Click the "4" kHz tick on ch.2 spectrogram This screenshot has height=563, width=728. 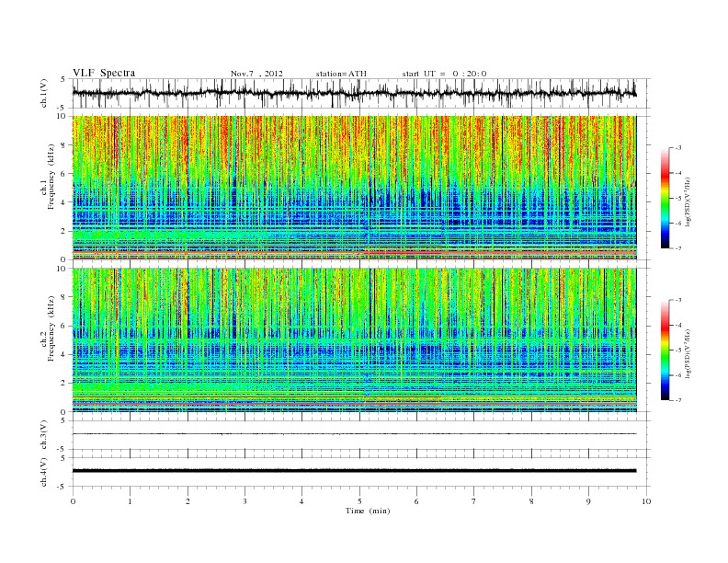(64, 354)
